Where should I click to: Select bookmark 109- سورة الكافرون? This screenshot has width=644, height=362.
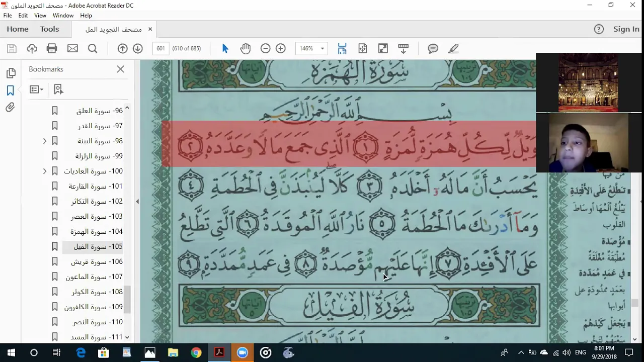coord(94,307)
